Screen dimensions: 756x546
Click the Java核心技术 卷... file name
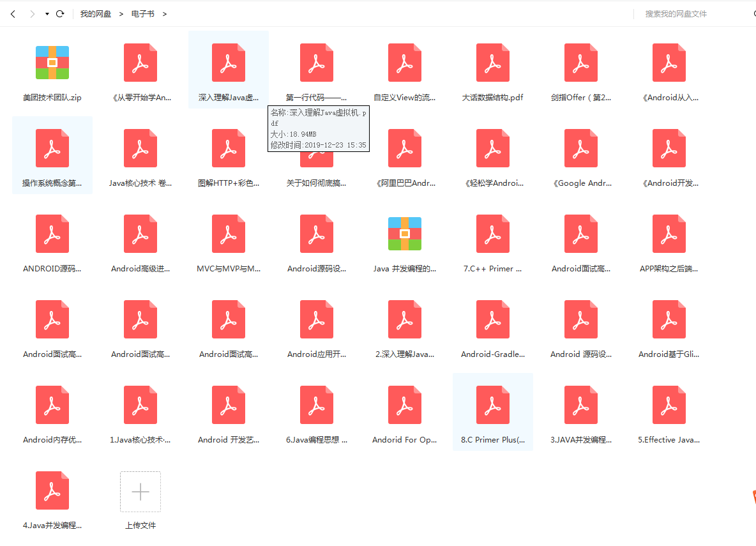(140, 183)
